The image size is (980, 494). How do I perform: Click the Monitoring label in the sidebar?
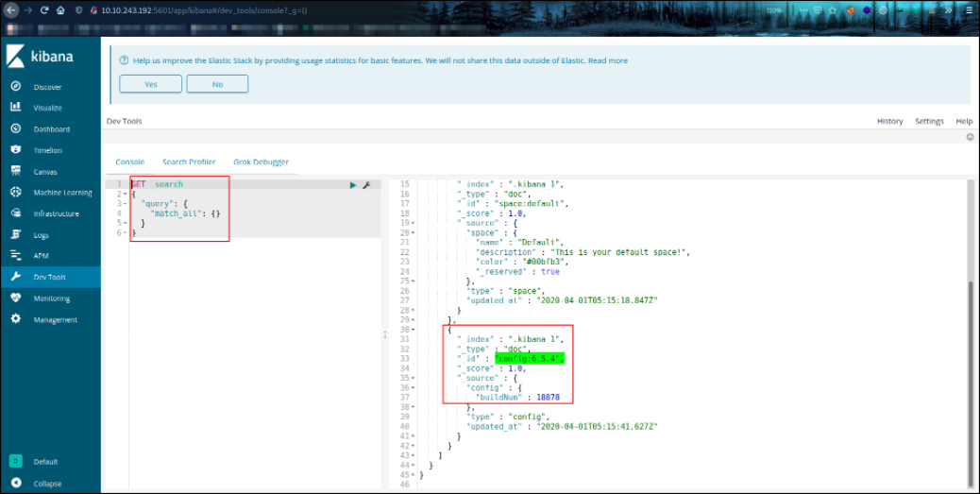(52, 298)
